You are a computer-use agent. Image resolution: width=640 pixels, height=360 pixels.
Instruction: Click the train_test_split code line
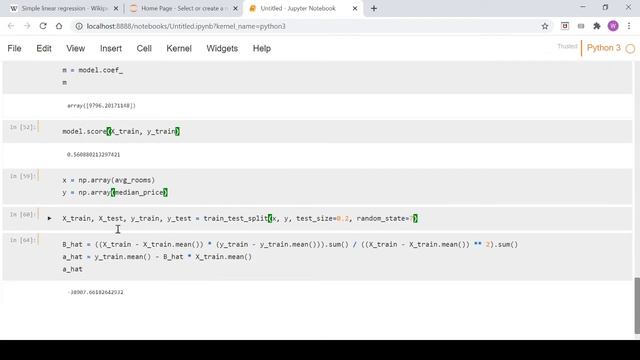click(x=240, y=218)
